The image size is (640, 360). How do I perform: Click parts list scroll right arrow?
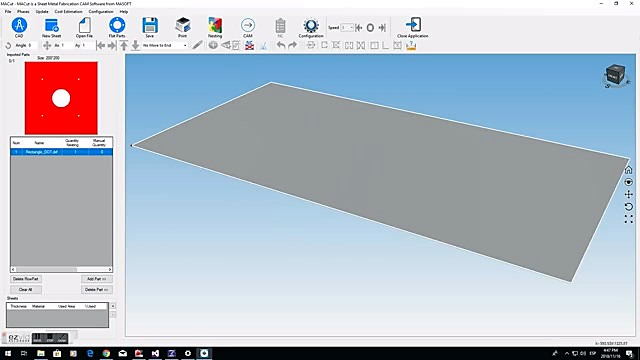pos(110,269)
